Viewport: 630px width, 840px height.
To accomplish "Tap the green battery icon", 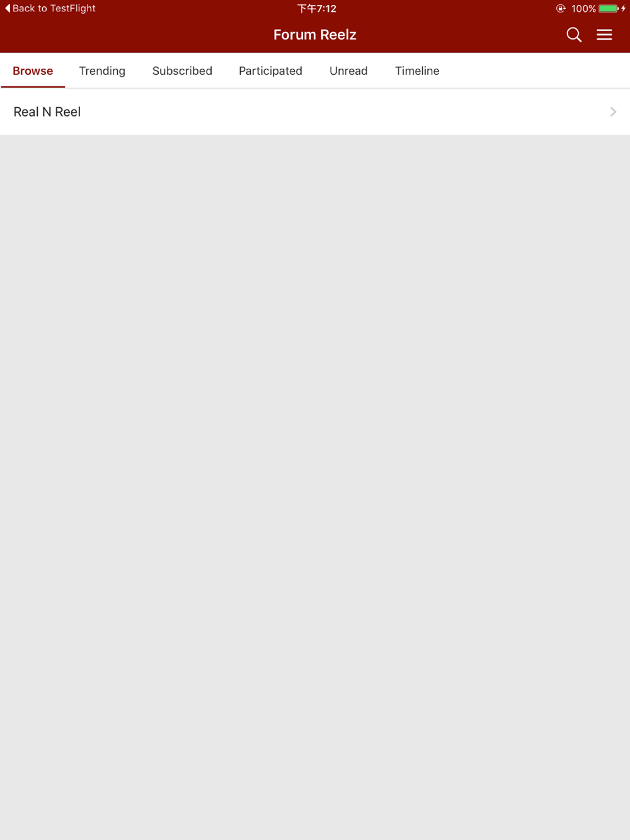I will (609, 8).
